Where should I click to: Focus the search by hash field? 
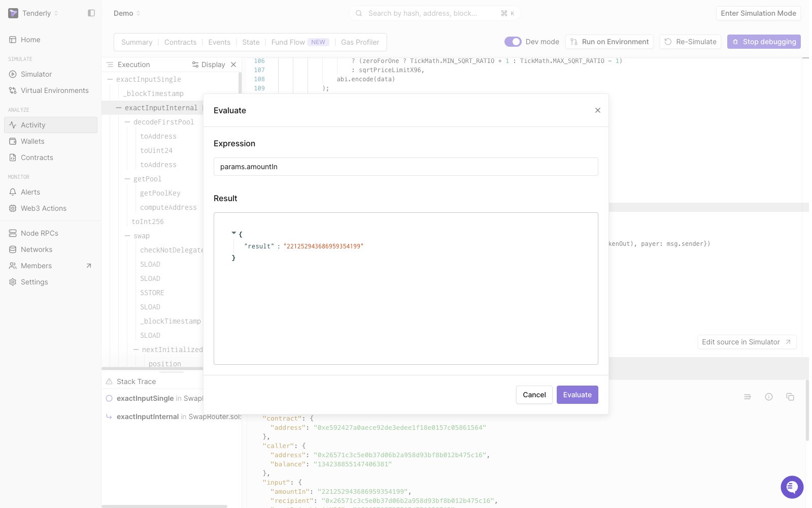[x=434, y=13]
